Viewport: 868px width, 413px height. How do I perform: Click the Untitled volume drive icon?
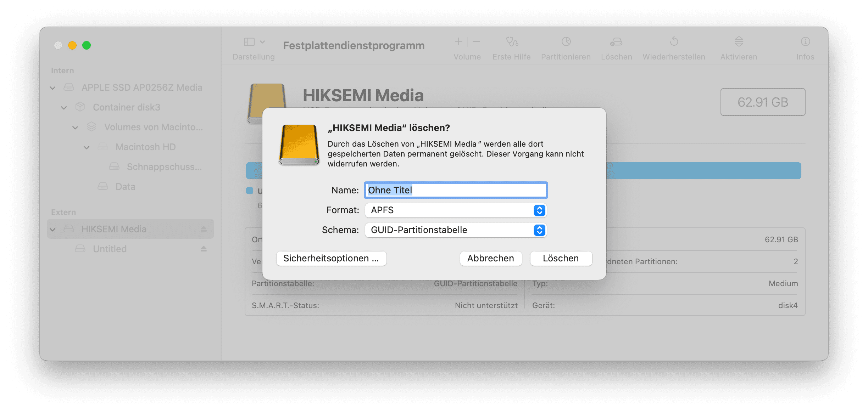[x=80, y=249]
